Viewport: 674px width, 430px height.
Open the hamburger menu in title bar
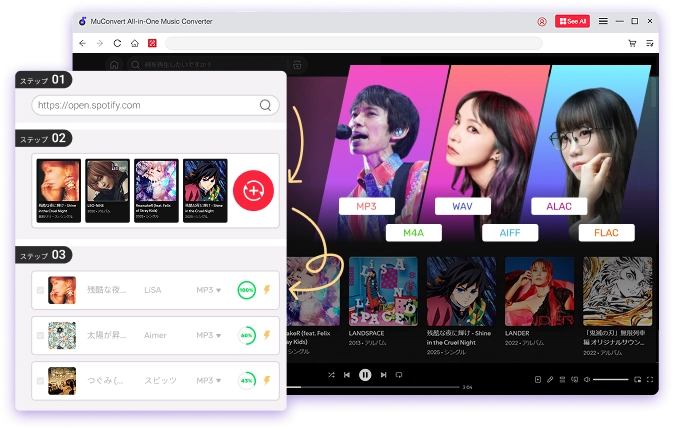click(603, 21)
